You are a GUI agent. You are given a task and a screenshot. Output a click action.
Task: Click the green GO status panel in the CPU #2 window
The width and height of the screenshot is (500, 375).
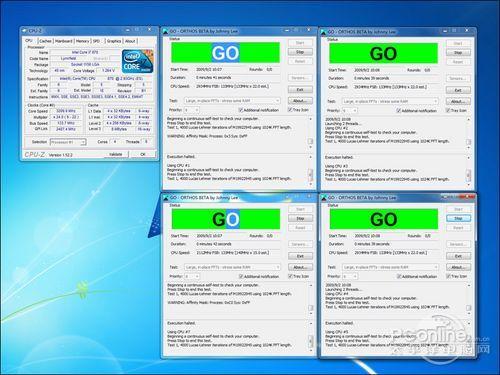click(x=383, y=53)
